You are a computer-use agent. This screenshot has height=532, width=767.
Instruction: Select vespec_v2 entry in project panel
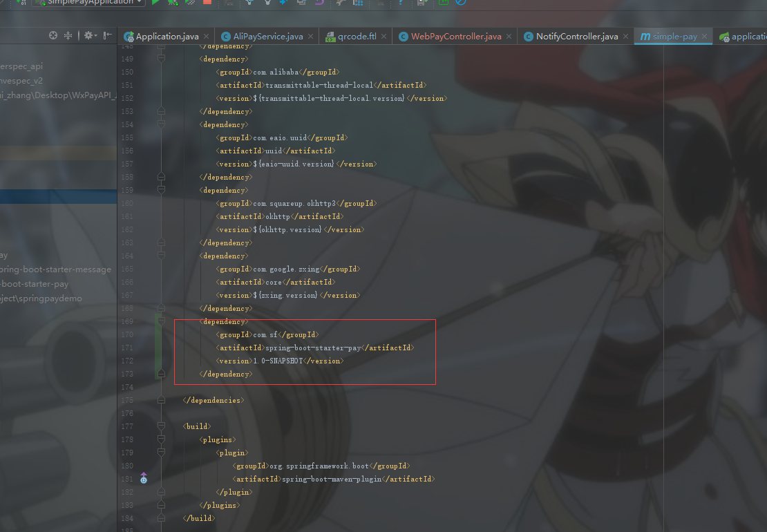point(21,81)
